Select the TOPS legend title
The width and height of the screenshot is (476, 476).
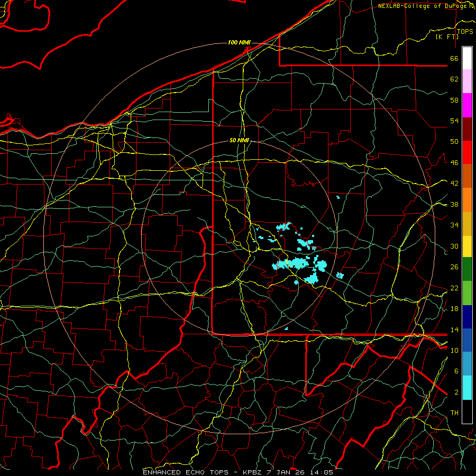pyautogui.click(x=465, y=31)
